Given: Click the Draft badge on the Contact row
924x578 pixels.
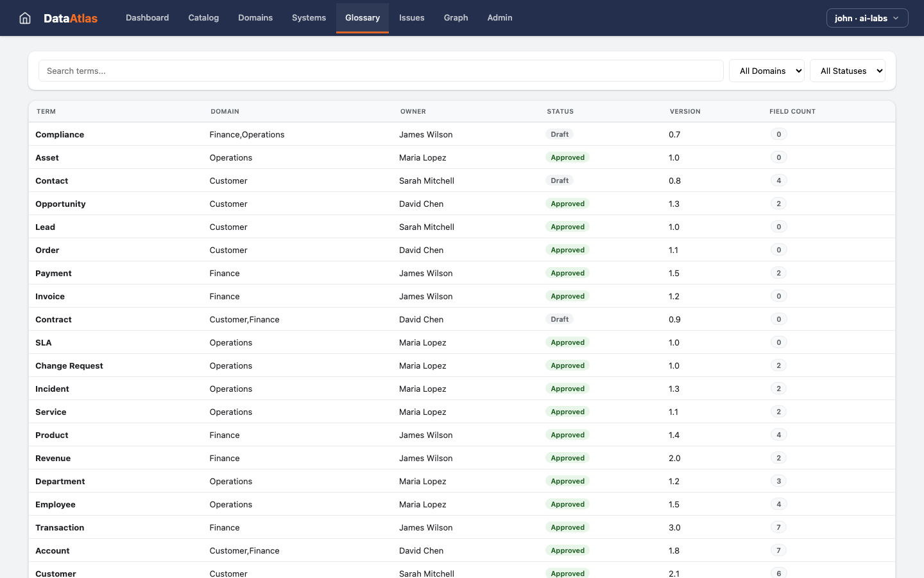Looking at the screenshot, I should pos(559,180).
